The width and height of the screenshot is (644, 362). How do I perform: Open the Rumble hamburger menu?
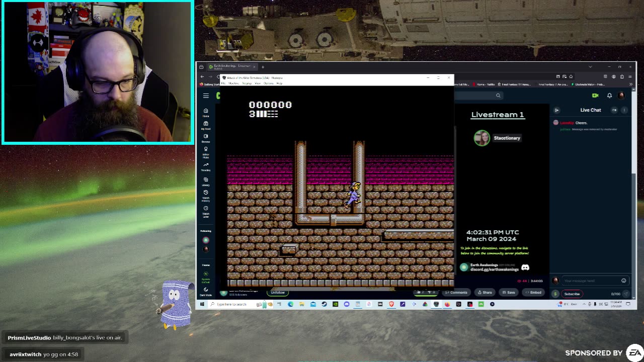206,96
